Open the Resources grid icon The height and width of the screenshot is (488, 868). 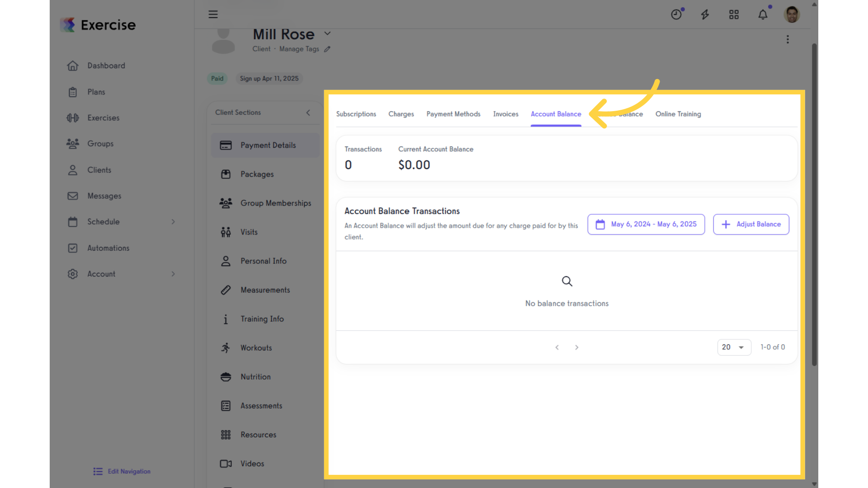click(226, 435)
